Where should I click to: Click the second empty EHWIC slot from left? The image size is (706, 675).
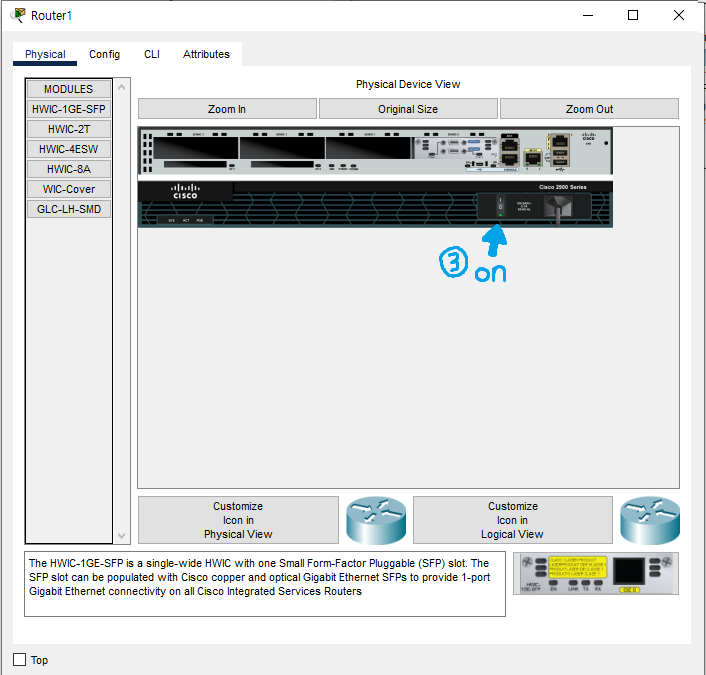282,148
